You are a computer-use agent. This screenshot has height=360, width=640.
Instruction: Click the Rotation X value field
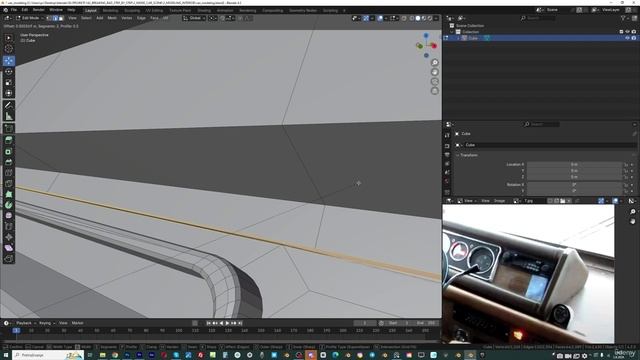click(x=574, y=184)
